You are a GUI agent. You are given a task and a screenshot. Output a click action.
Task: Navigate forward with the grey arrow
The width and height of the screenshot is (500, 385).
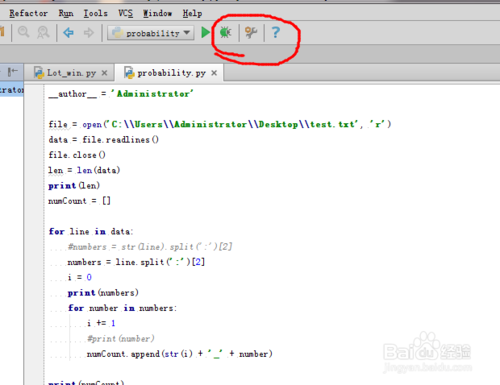[89, 33]
